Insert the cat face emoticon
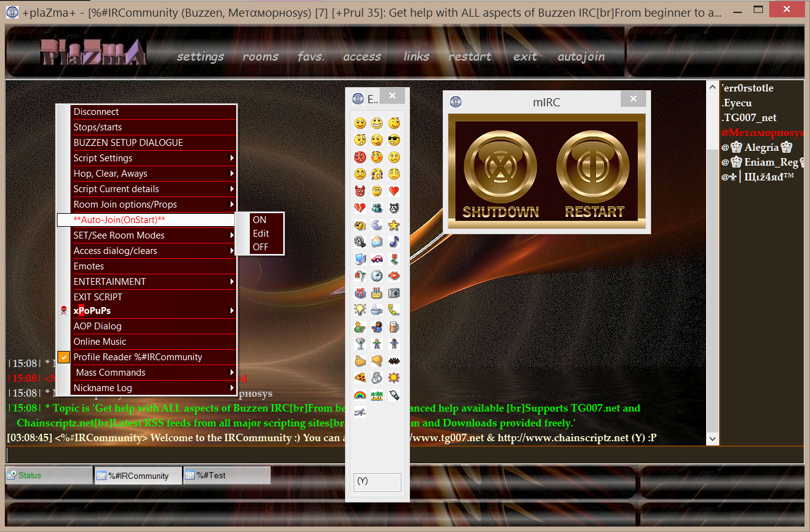 [394, 208]
